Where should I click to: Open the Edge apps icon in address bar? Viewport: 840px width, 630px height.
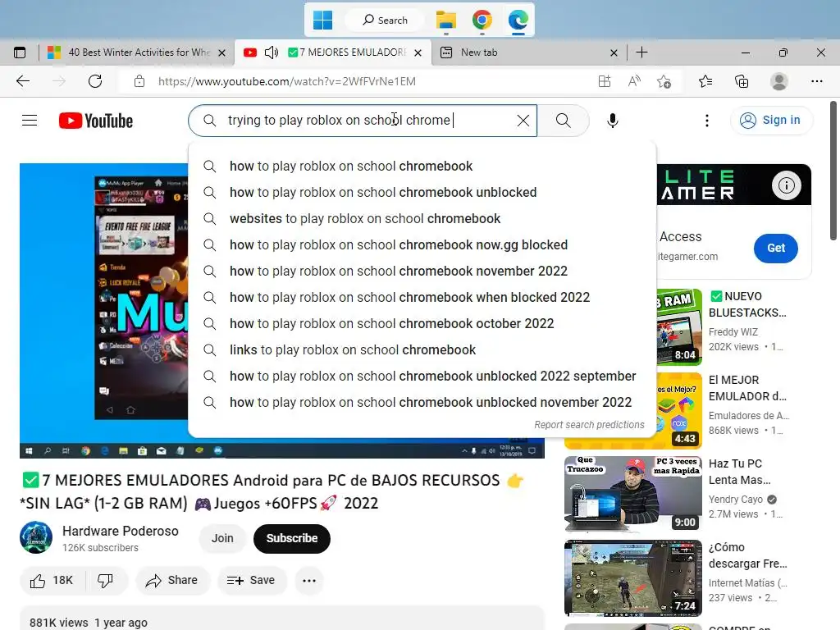605,81
